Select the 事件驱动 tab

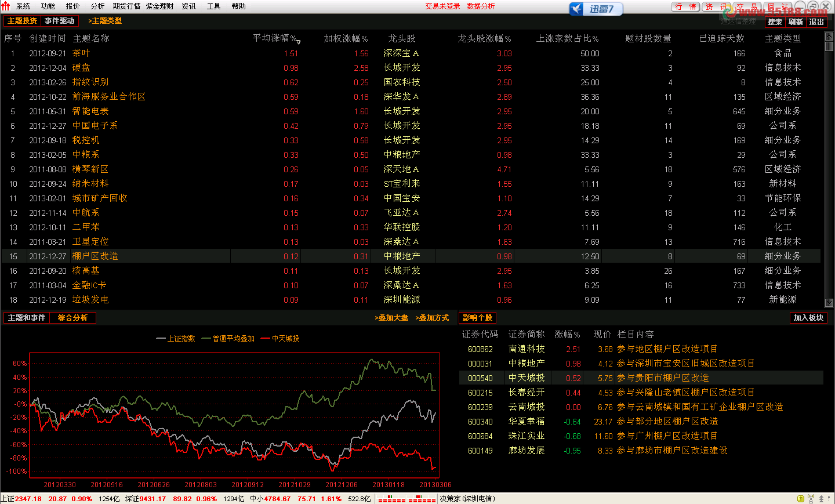click(x=60, y=21)
